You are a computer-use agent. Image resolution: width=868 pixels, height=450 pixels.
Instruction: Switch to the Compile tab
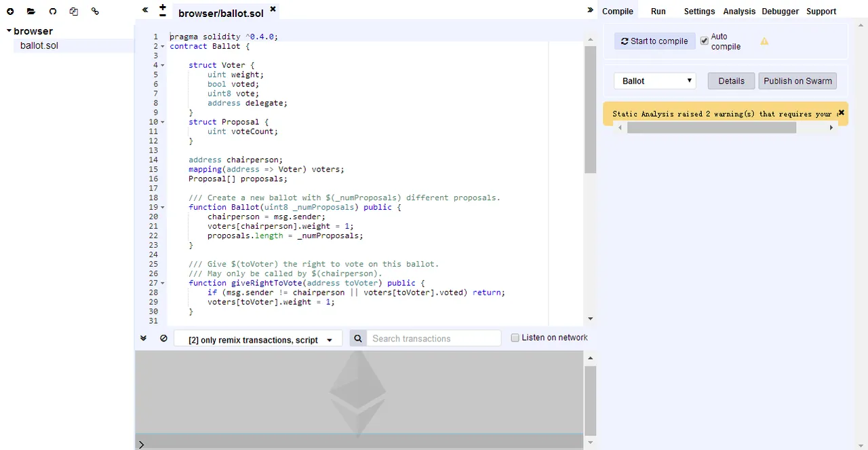click(x=618, y=12)
